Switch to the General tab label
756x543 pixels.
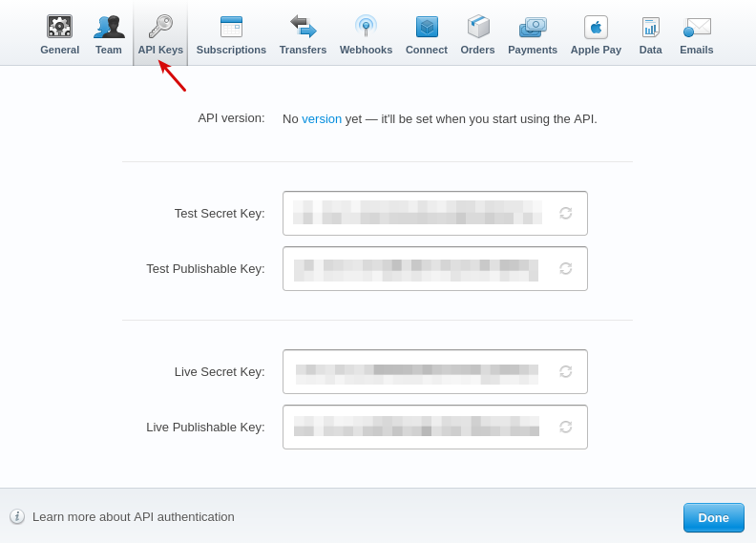click(x=60, y=50)
